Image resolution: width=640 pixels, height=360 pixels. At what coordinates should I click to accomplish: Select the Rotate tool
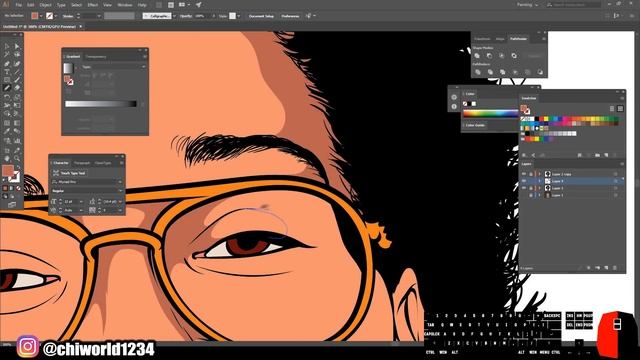(x=7, y=97)
